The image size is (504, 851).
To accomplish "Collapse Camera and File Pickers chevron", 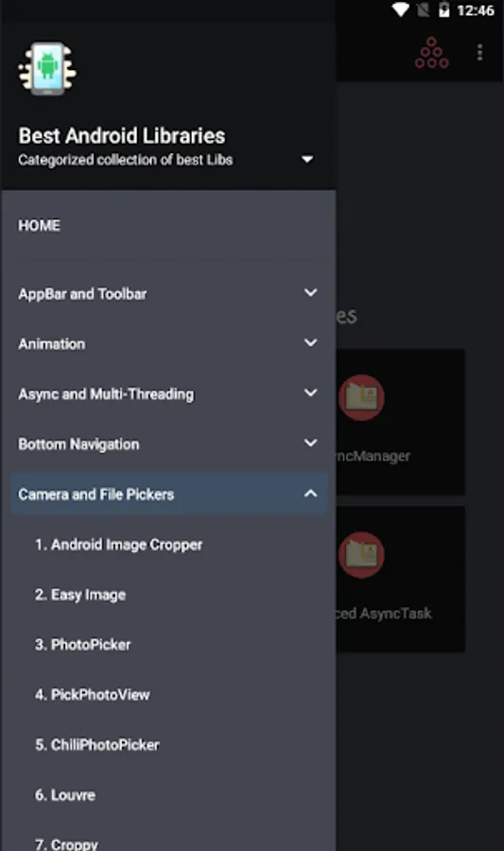I will tap(310, 494).
